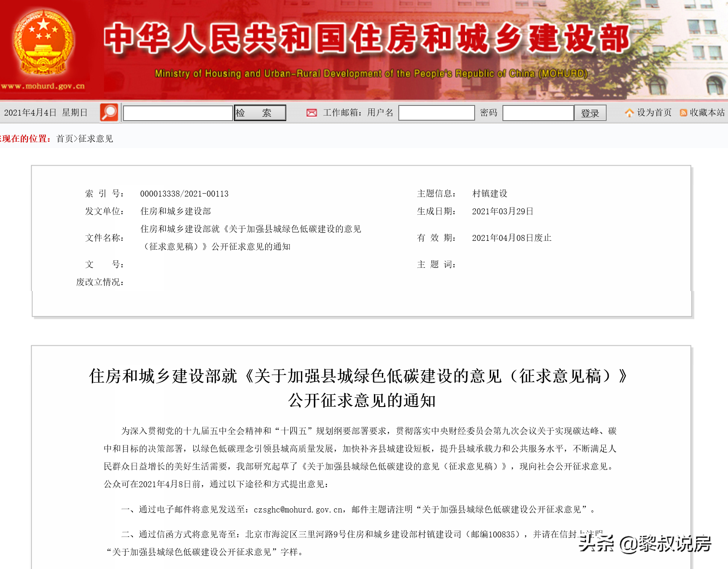728x569 pixels.
Task: Select issuing unit 住房和城乡建设部
Action: click(175, 211)
